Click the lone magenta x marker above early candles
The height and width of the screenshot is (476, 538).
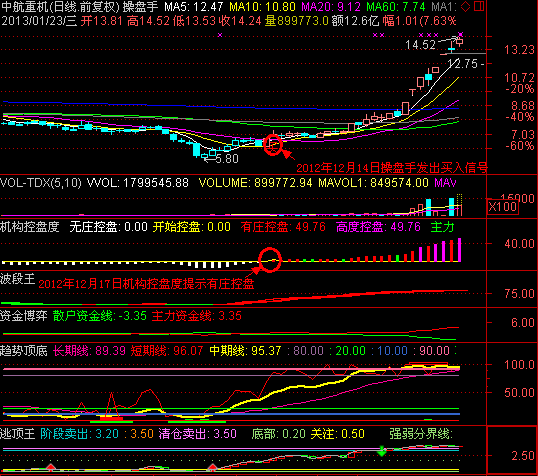pos(220,35)
